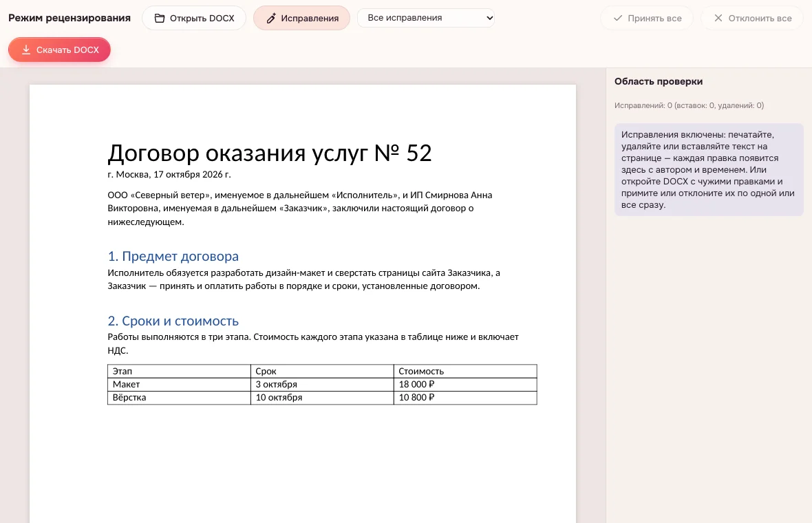This screenshot has height=523, width=812.
Task: Click the pen icon in Исправления
Action: point(271,18)
